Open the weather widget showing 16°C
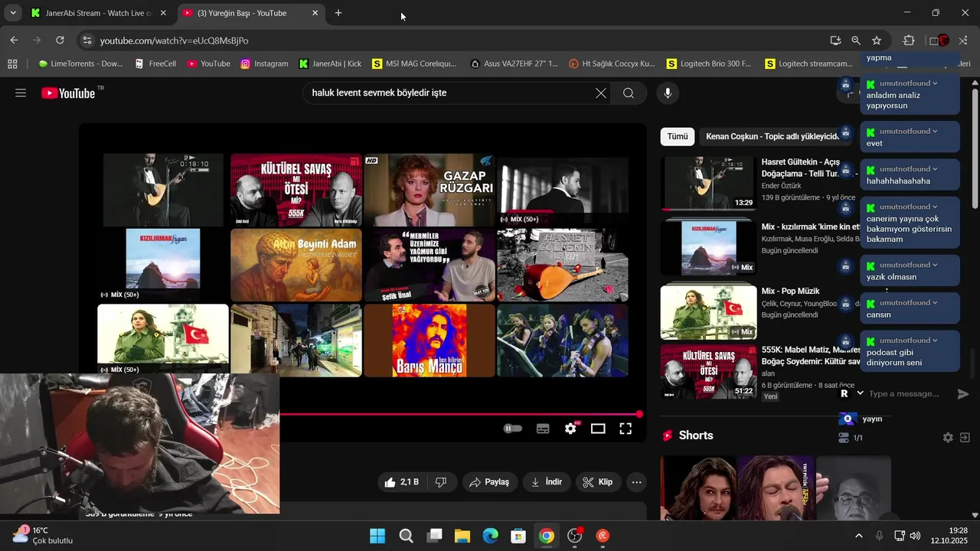Viewport: 980px width, 551px height. pos(43,535)
